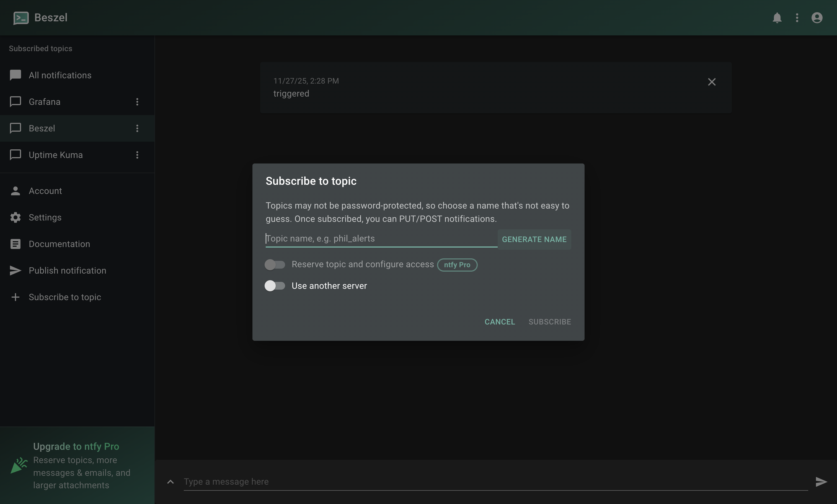The image size is (837, 504).
Task: Select the Beszel subscribed topic
Action: [x=42, y=128]
